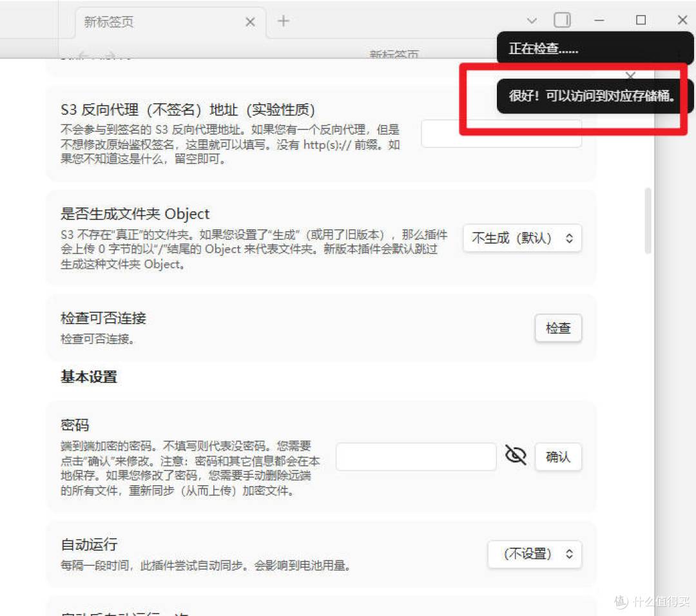Click the 确认 password button
This screenshot has width=696, height=616.
tap(558, 457)
